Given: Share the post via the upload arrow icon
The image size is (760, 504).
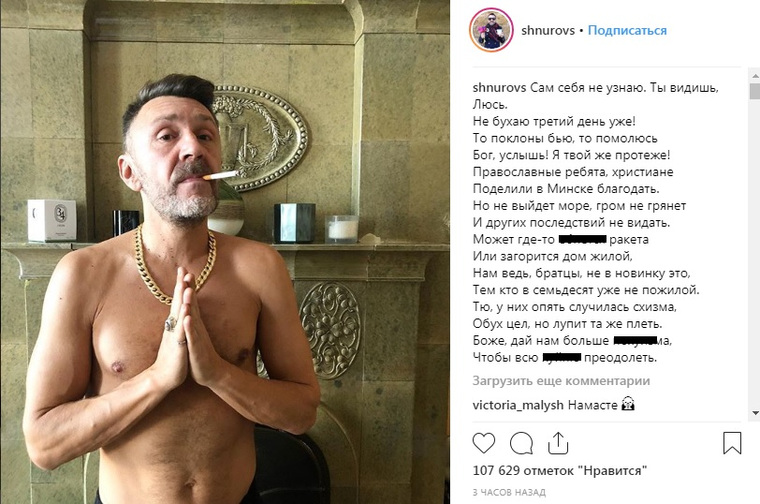Looking at the screenshot, I should point(558,443).
